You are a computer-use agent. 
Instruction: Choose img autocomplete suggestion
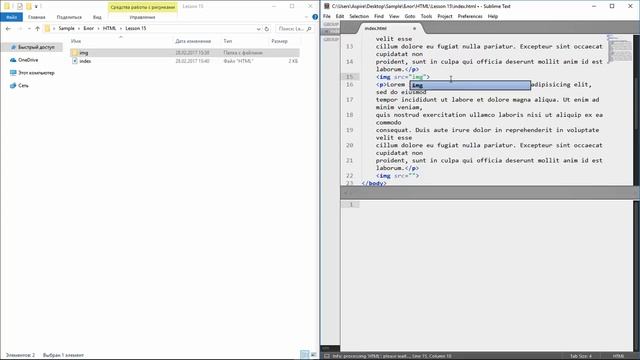470,85
